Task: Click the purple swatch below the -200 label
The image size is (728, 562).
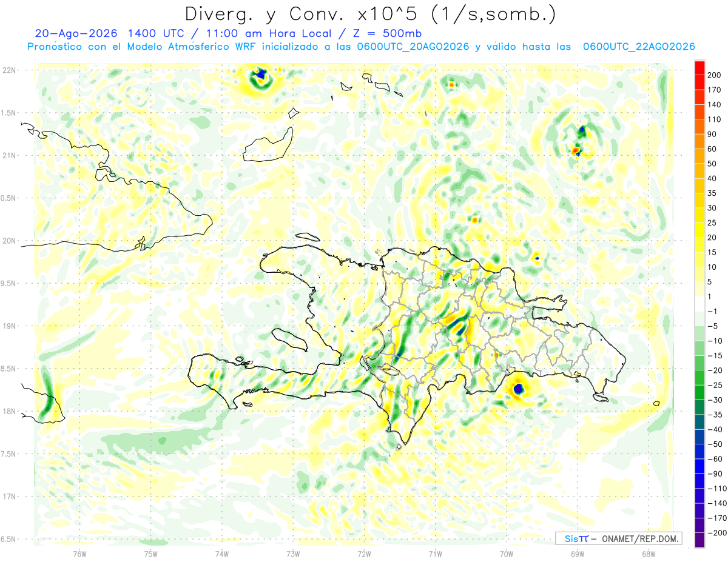Action: [x=699, y=540]
